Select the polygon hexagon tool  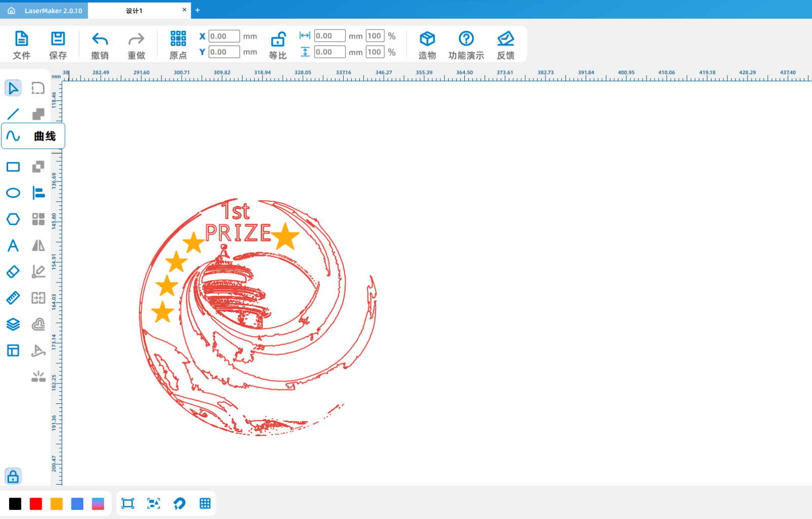point(13,219)
